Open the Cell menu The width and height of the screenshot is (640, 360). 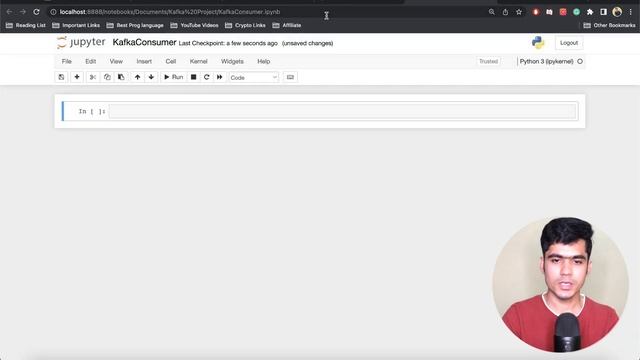171,61
